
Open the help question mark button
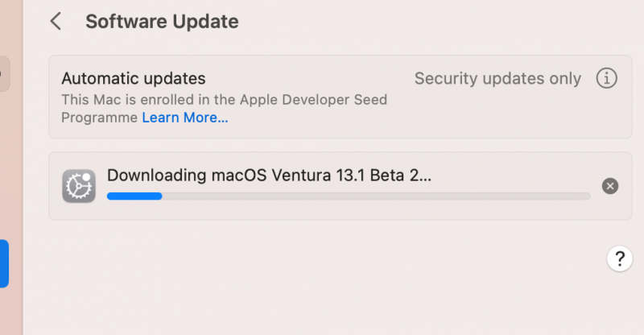tap(619, 258)
